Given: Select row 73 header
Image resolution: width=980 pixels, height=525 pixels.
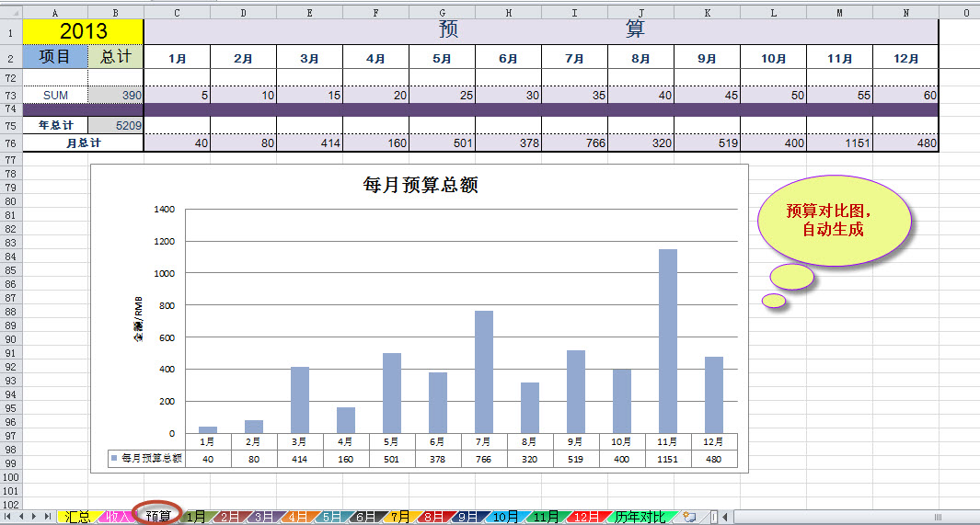Looking at the screenshot, I should pyautogui.click(x=11, y=95).
